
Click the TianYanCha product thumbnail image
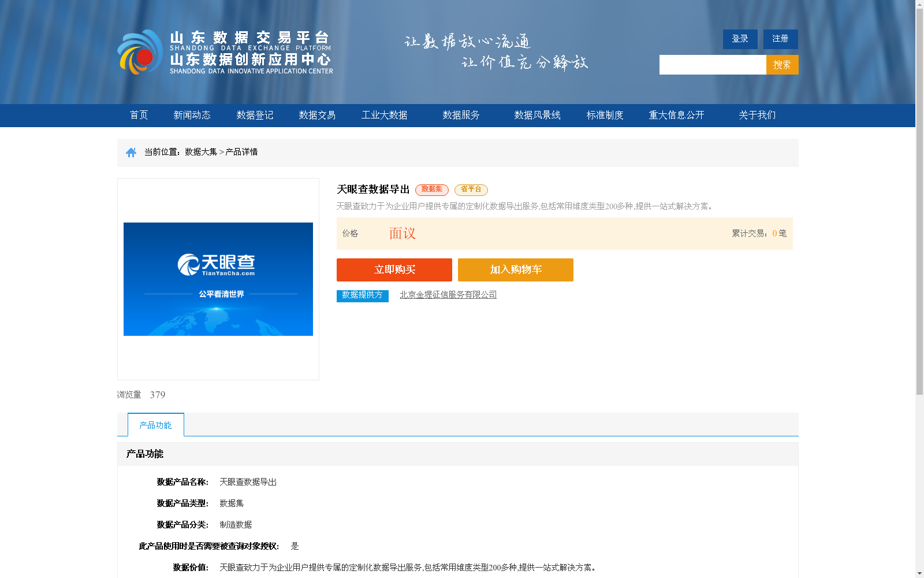pos(218,279)
